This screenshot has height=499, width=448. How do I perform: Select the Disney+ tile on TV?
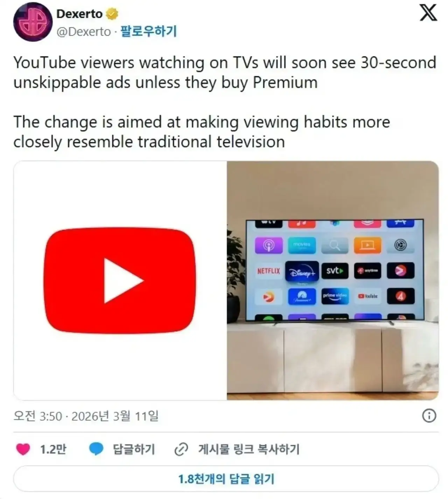click(302, 272)
